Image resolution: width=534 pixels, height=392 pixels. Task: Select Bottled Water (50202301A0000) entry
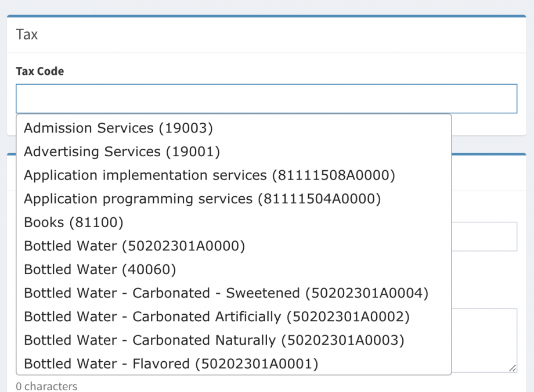pyautogui.click(x=135, y=246)
